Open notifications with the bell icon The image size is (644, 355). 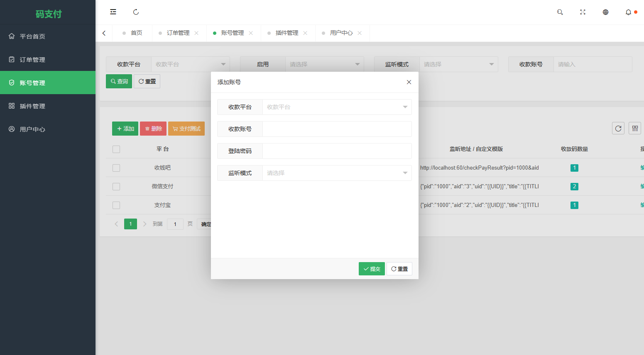628,12
